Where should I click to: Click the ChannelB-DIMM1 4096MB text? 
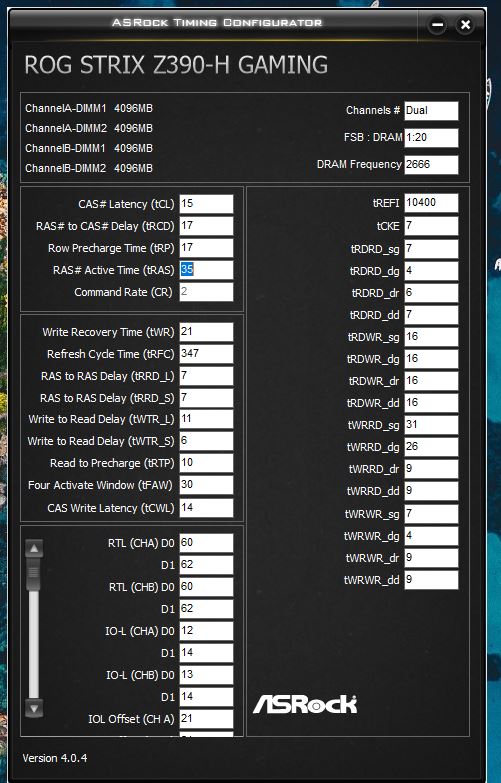(89, 148)
